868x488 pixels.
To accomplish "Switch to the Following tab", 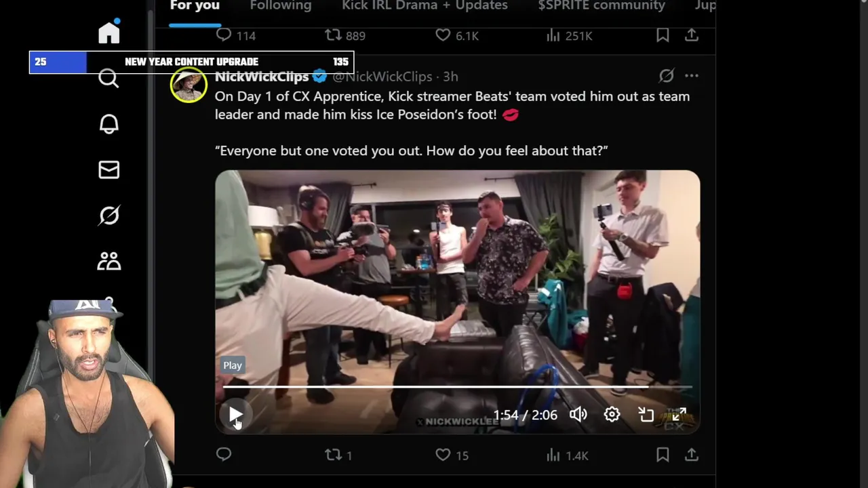I will point(281,5).
